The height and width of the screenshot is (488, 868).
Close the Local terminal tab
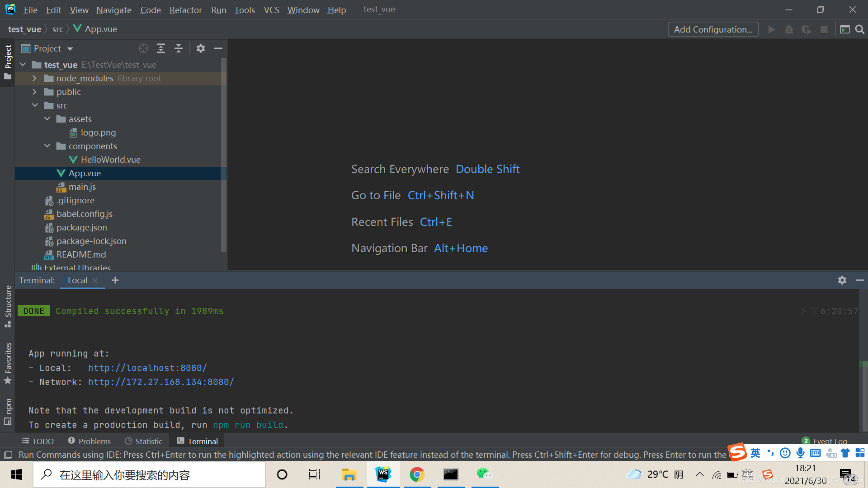pos(95,281)
